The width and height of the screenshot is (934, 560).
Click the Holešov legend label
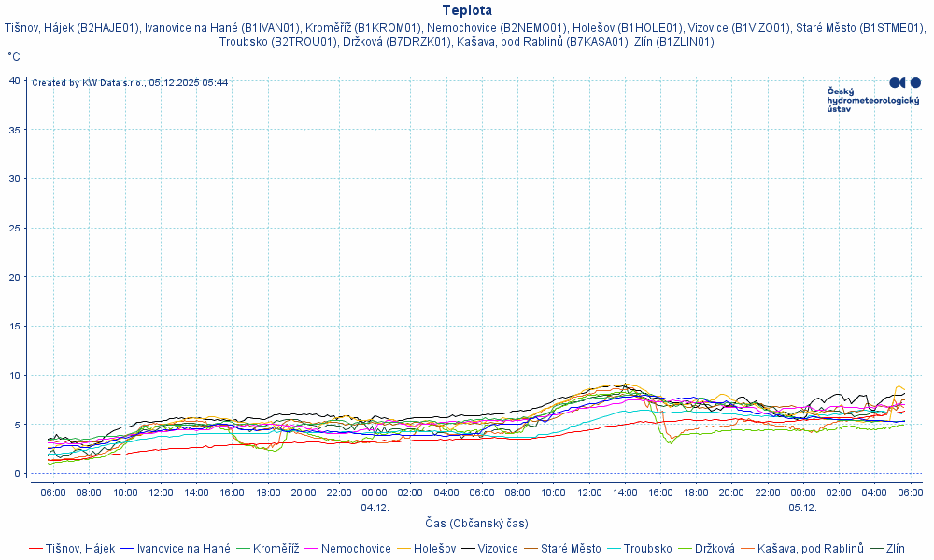434,549
